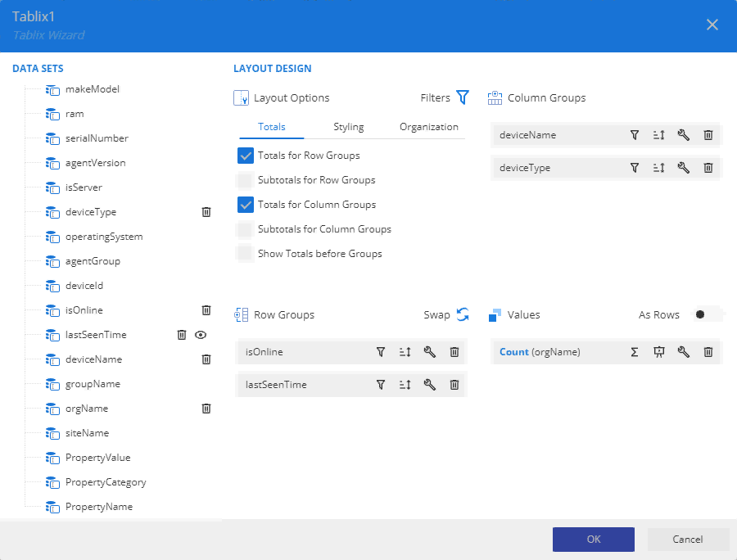737x560 pixels.
Task: Select the makeModel field
Action: click(x=92, y=89)
